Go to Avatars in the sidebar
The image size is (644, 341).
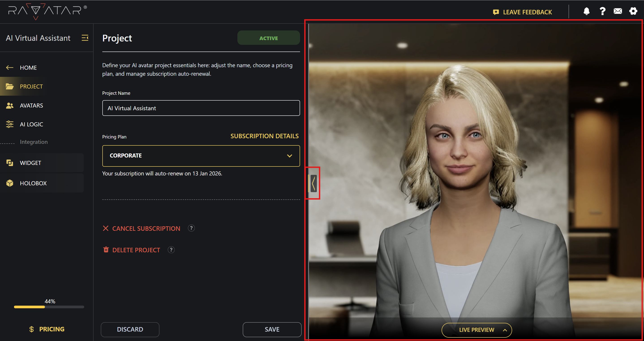(31, 105)
